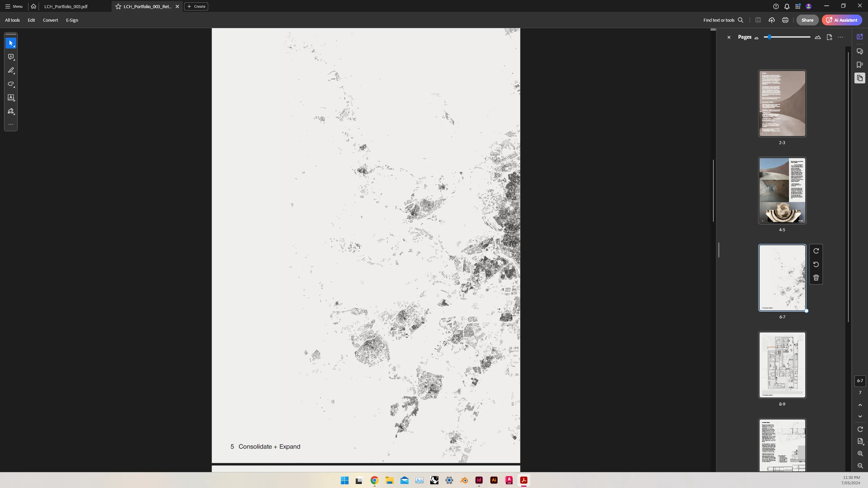868x488 pixels.
Task: Open the bookmarks panel icon
Action: coord(860,65)
